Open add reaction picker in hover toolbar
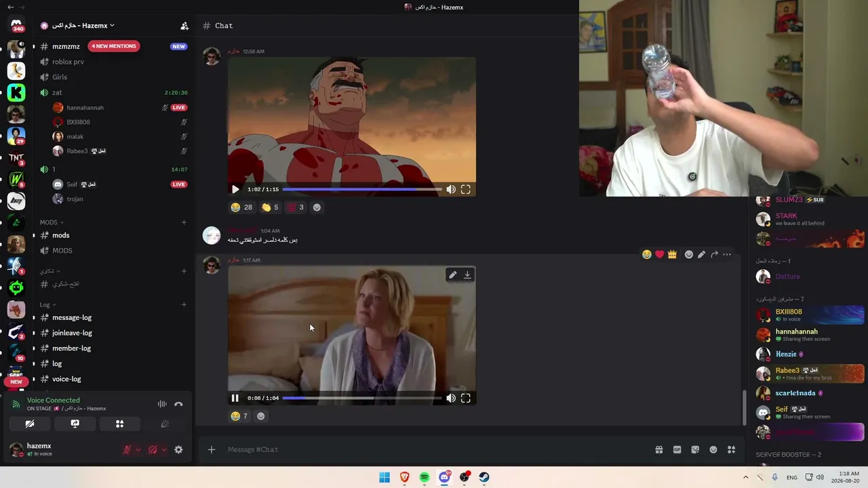Viewport: 868px width, 488px height. tap(688, 254)
